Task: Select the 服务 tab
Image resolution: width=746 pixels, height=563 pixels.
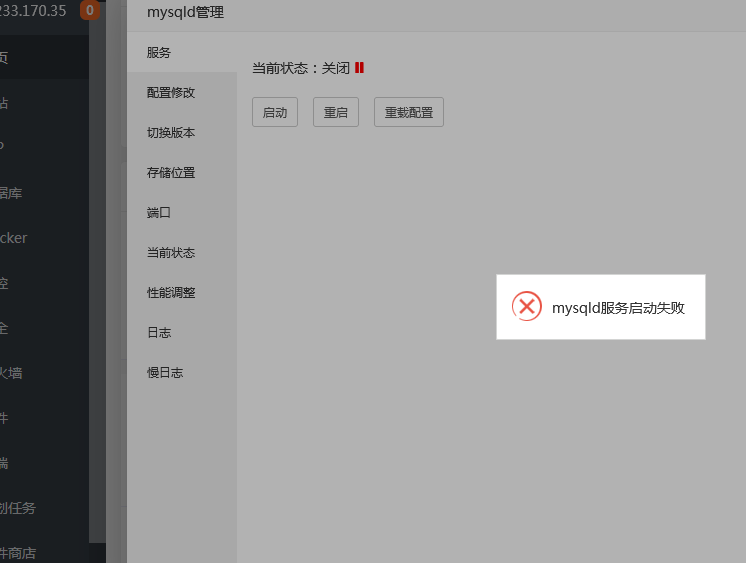Action: point(159,52)
